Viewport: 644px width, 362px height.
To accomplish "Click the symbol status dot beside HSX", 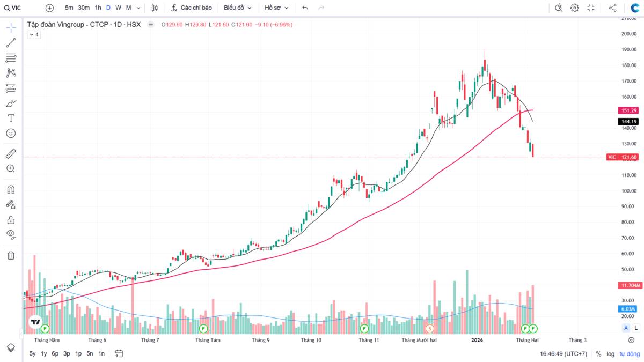I will pos(151,25).
